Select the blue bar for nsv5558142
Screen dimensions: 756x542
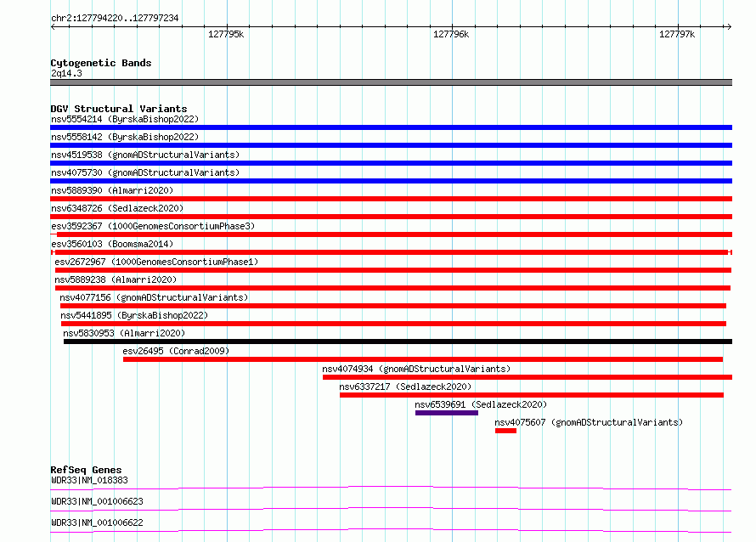click(391, 145)
